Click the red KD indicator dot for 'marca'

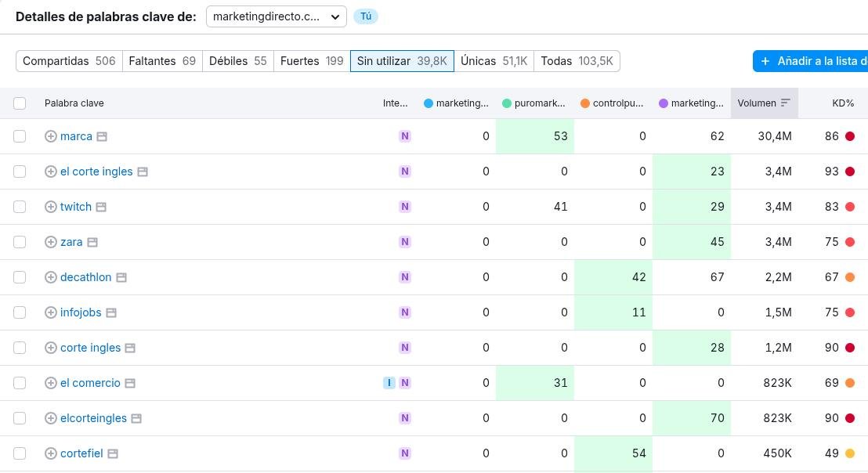tap(850, 136)
